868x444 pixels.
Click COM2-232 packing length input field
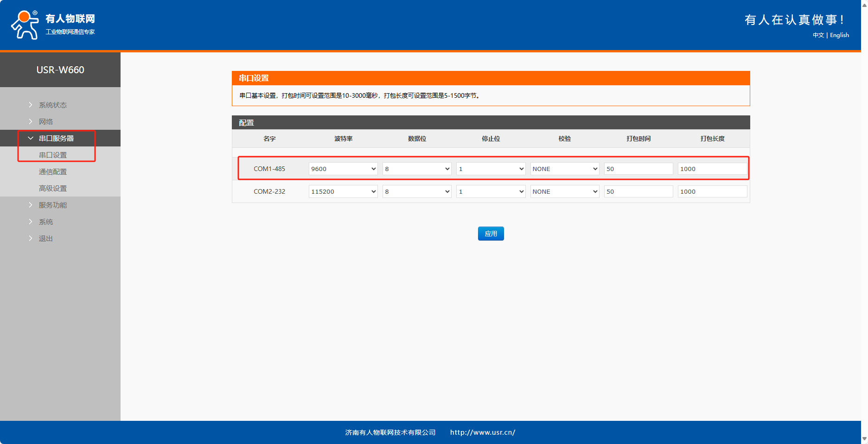[712, 192]
